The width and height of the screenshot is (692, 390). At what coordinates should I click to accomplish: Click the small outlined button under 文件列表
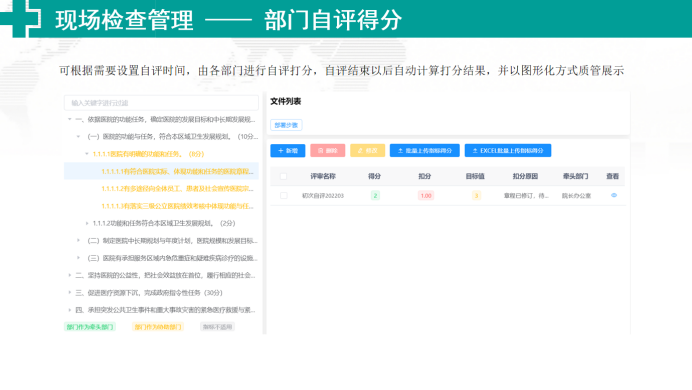(286, 125)
